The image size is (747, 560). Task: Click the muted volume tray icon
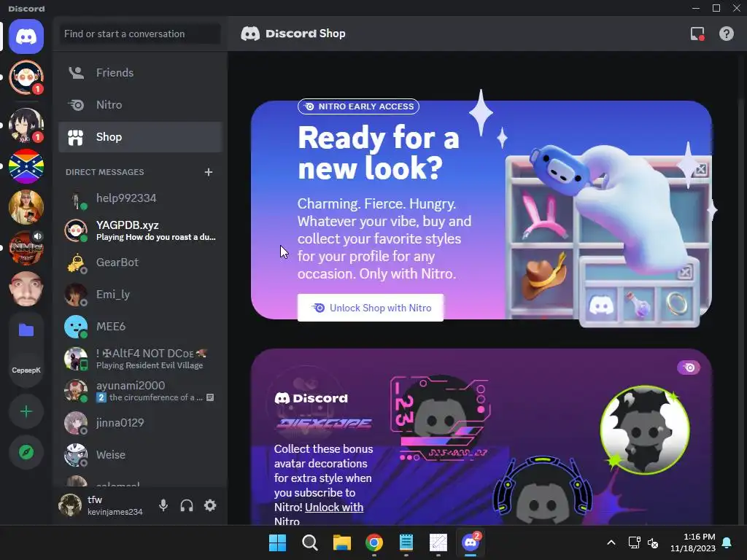click(653, 542)
